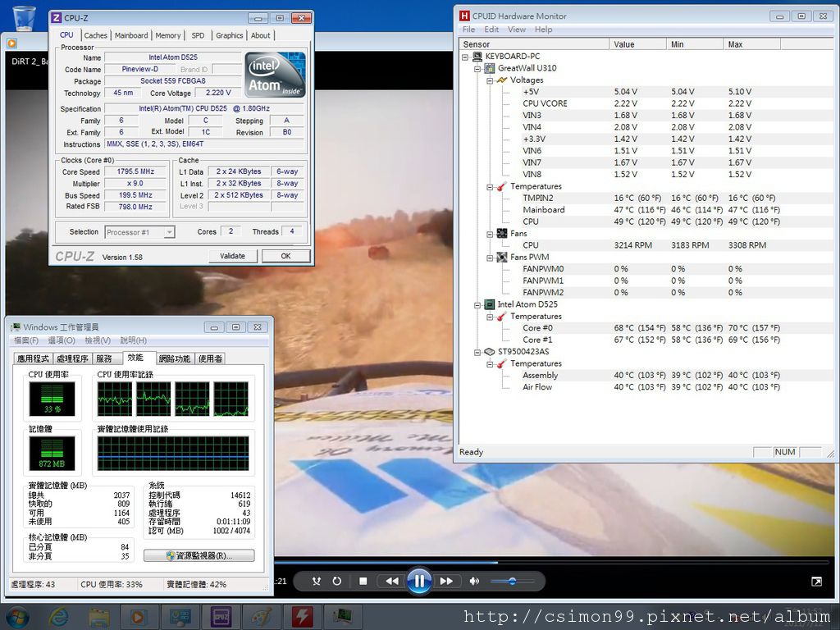Switch player to full-screen view icon
This screenshot has height=630, width=840.
(x=816, y=582)
